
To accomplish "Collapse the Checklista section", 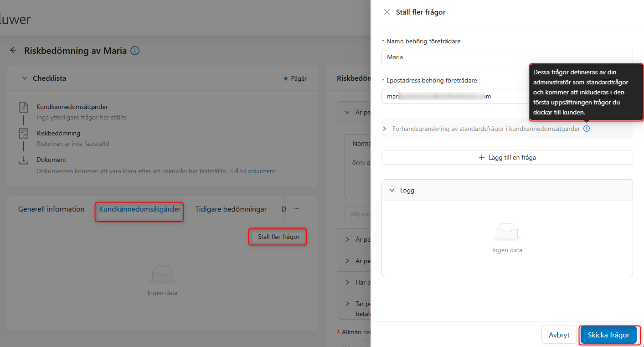I will click(25, 78).
